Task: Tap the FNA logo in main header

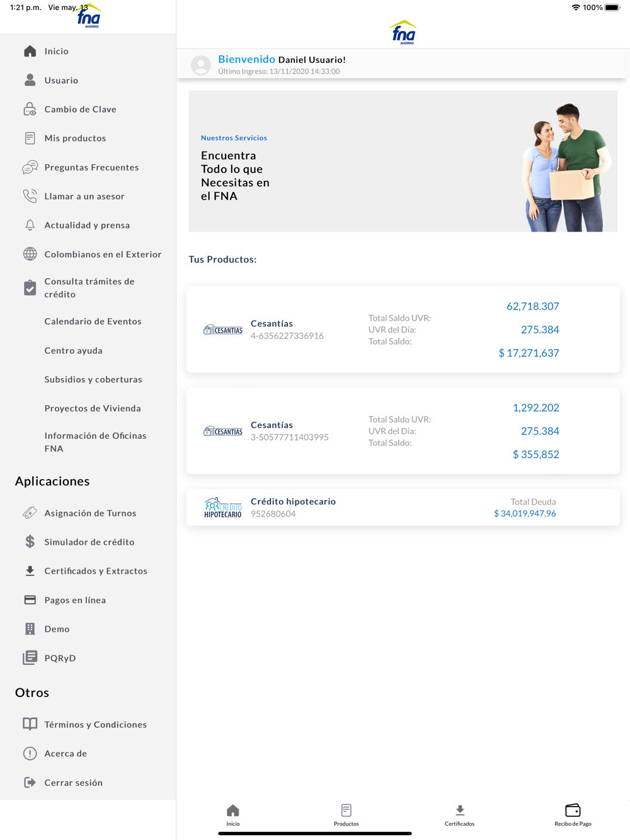Action: [403, 32]
